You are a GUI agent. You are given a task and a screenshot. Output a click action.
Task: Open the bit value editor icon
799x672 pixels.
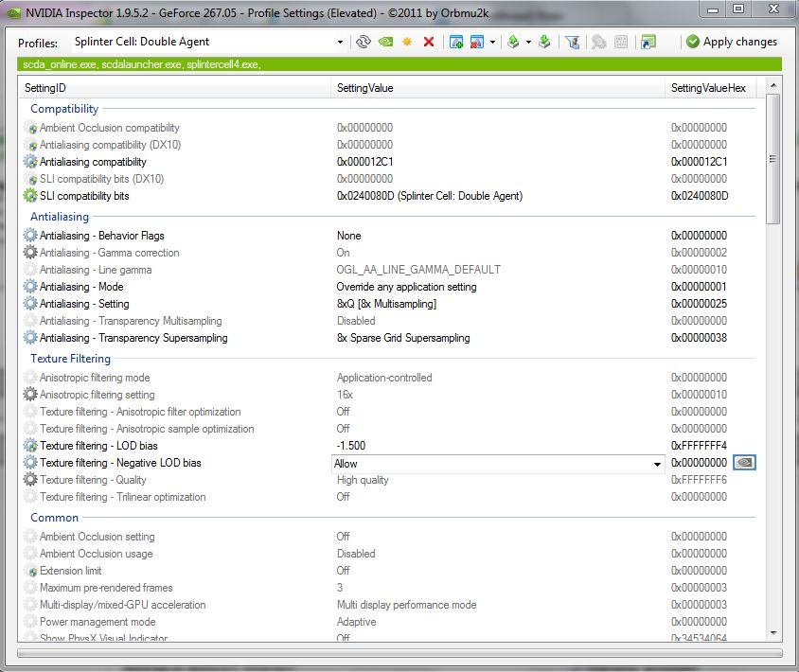point(621,42)
